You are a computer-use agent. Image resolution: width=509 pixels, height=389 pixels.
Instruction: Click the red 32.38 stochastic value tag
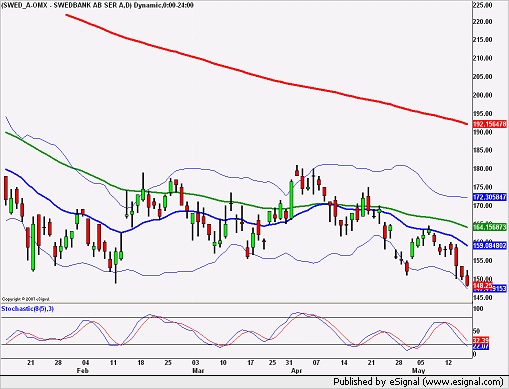pyautogui.click(x=481, y=341)
